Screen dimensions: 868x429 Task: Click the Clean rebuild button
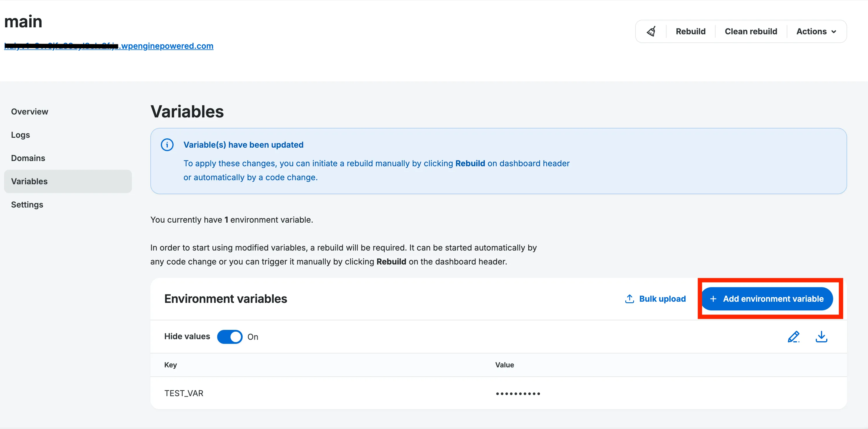(x=751, y=31)
